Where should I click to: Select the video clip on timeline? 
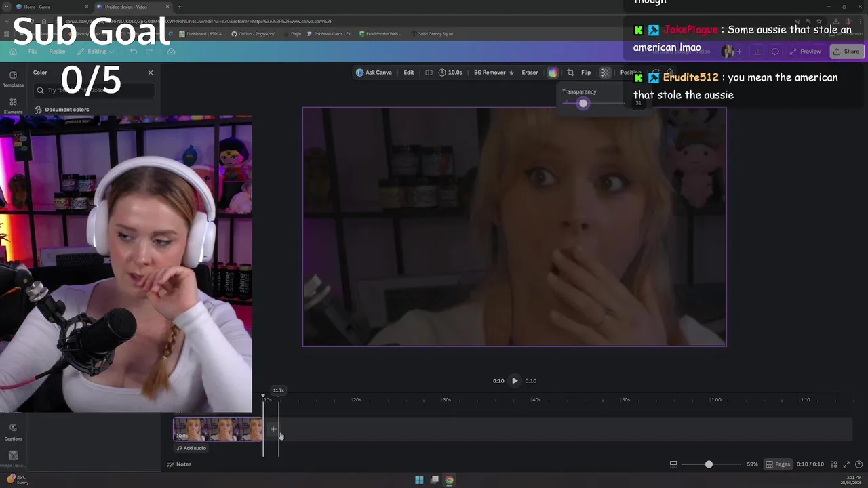218,429
